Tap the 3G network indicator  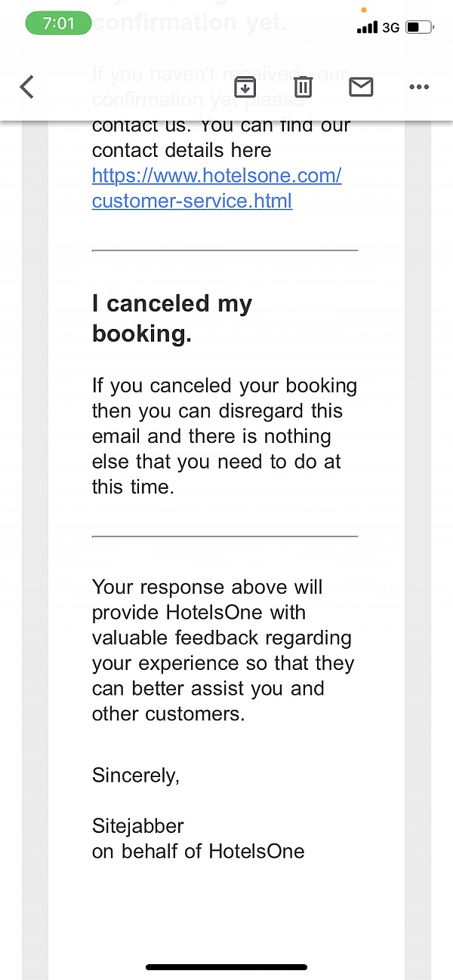tap(391, 28)
